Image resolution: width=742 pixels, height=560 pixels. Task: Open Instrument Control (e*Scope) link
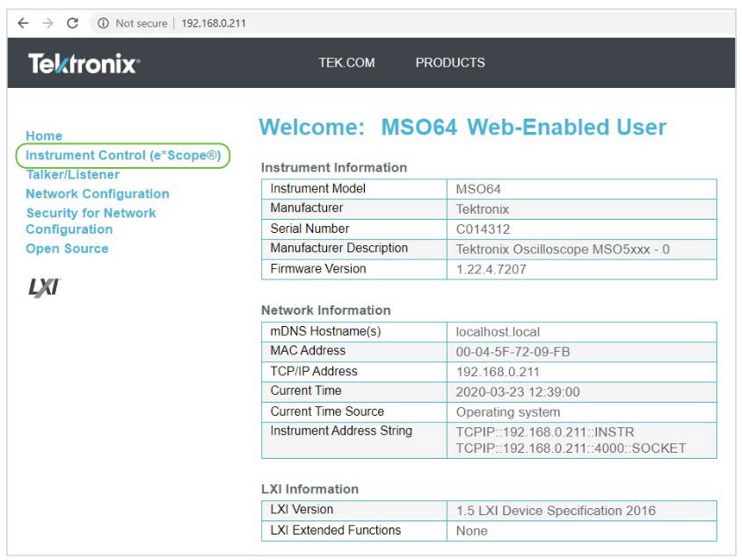tap(123, 156)
